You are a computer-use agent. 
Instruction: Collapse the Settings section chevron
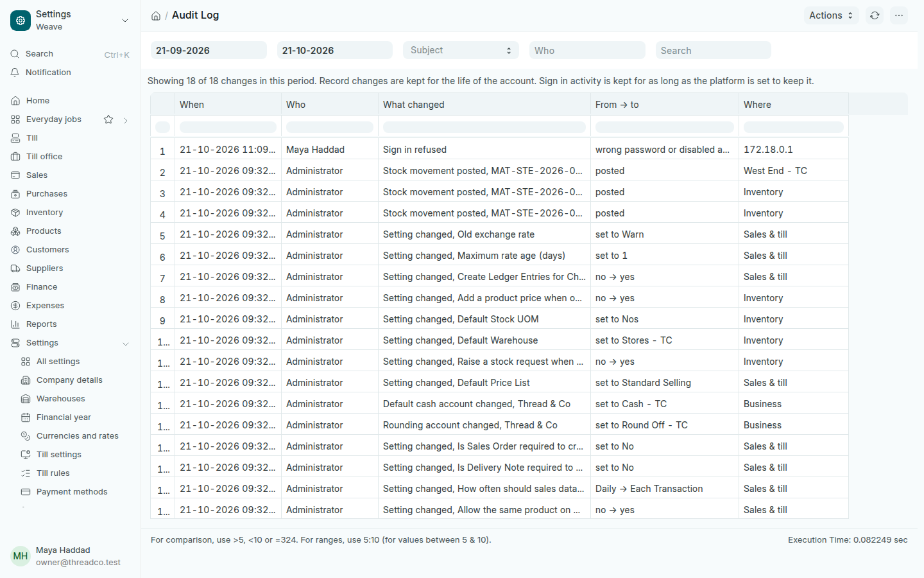(x=126, y=344)
